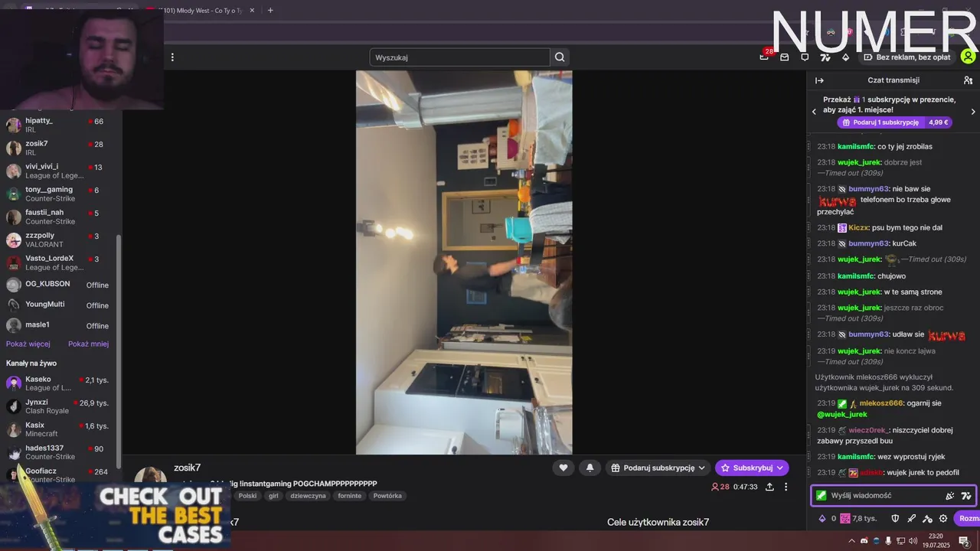This screenshot has height=551, width=980.
Task: Switch to the Młody West browser tab
Action: 199,11
